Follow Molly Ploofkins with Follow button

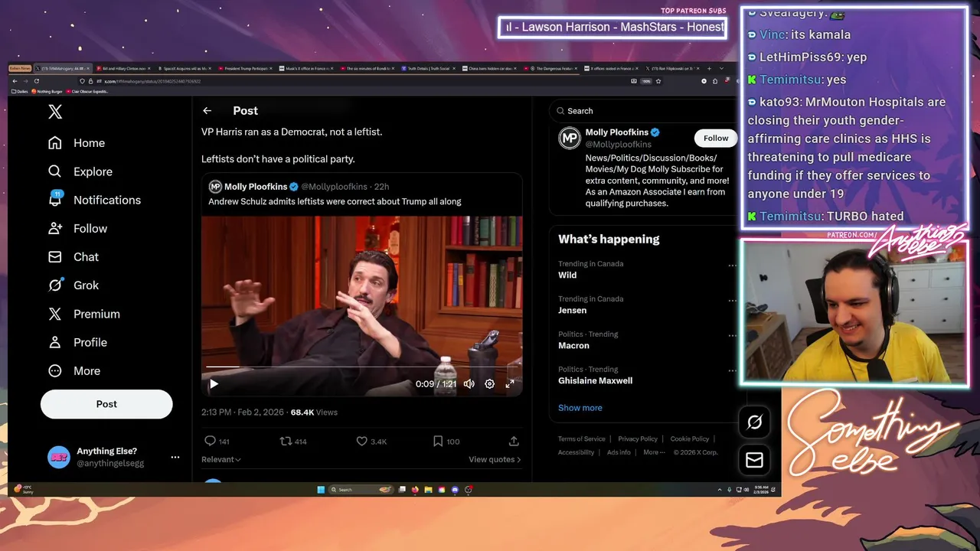[x=716, y=139]
